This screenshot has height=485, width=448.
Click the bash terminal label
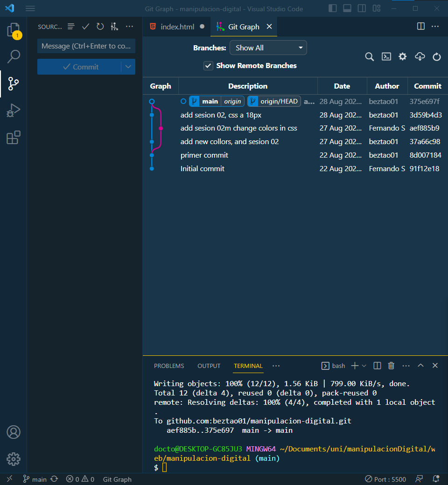click(334, 366)
